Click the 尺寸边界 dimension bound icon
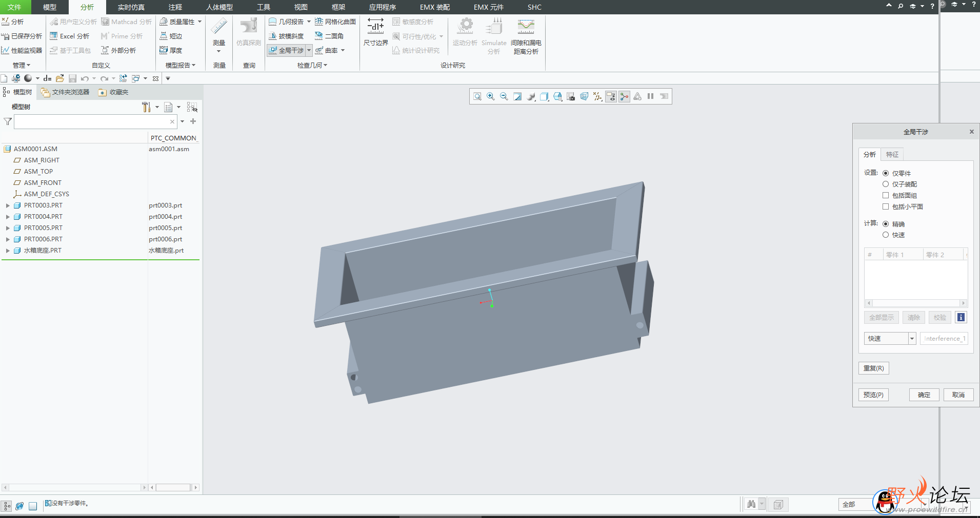The image size is (980, 518). tap(375, 32)
